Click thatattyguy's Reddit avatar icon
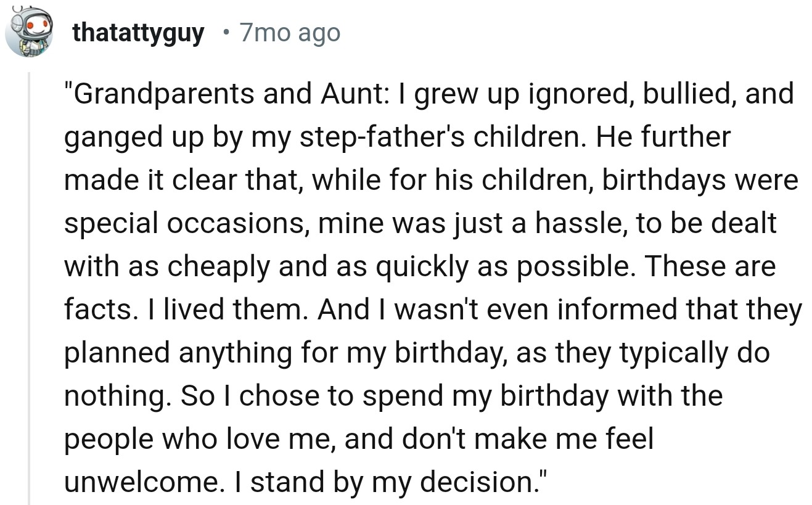This screenshot has height=505, width=812. (x=29, y=31)
